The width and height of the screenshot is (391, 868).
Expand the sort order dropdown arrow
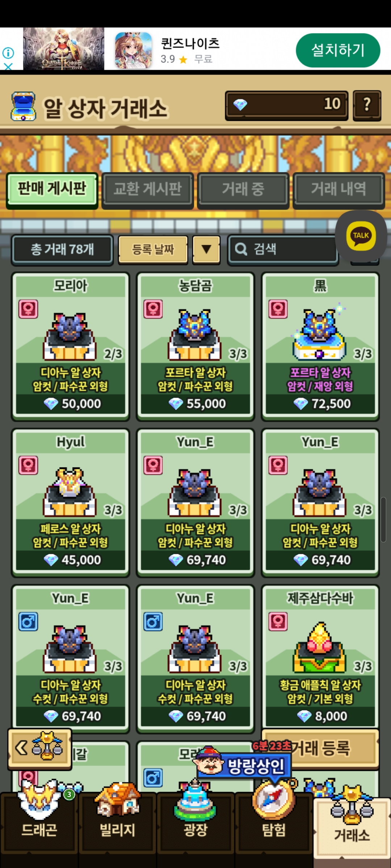(x=206, y=249)
